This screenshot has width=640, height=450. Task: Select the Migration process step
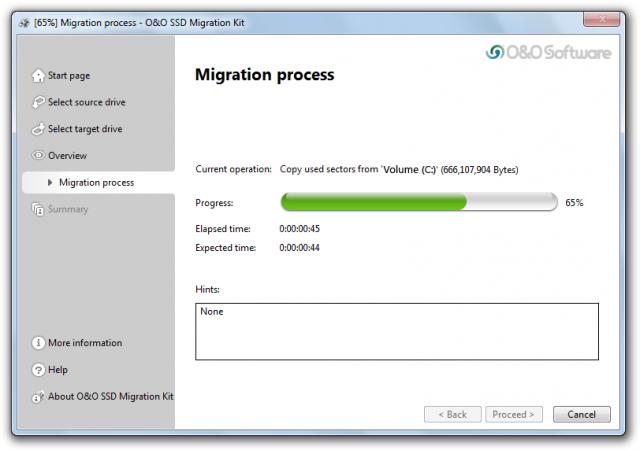tap(98, 183)
